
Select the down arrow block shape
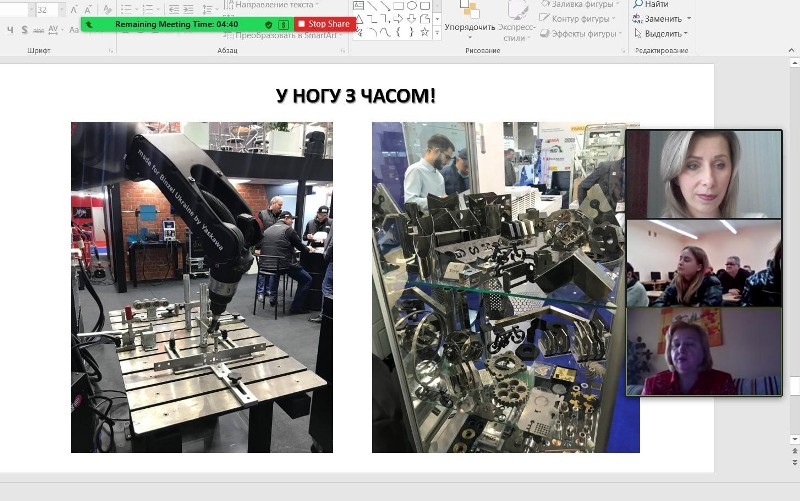(411, 19)
